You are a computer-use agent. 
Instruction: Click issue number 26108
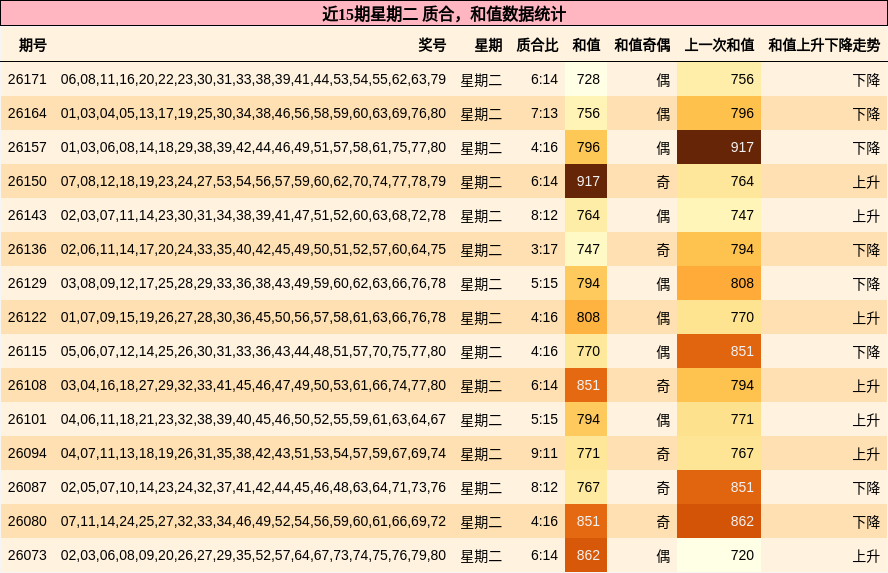point(27,385)
